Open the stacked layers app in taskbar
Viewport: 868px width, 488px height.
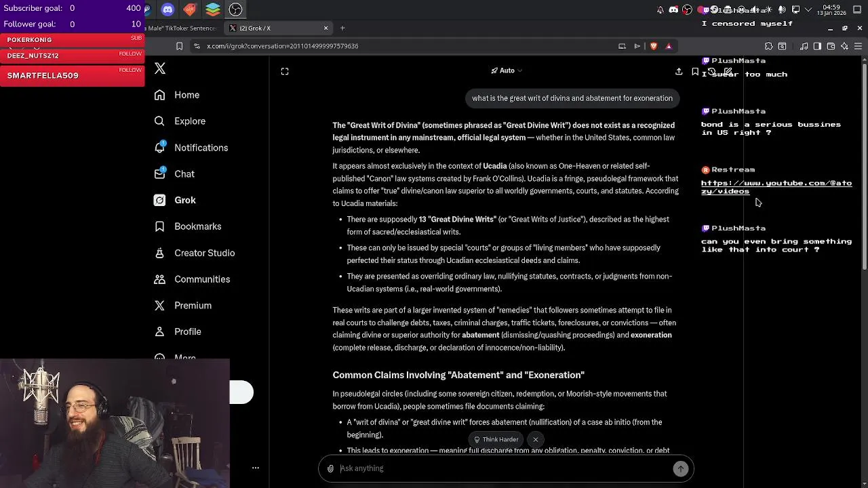click(213, 9)
